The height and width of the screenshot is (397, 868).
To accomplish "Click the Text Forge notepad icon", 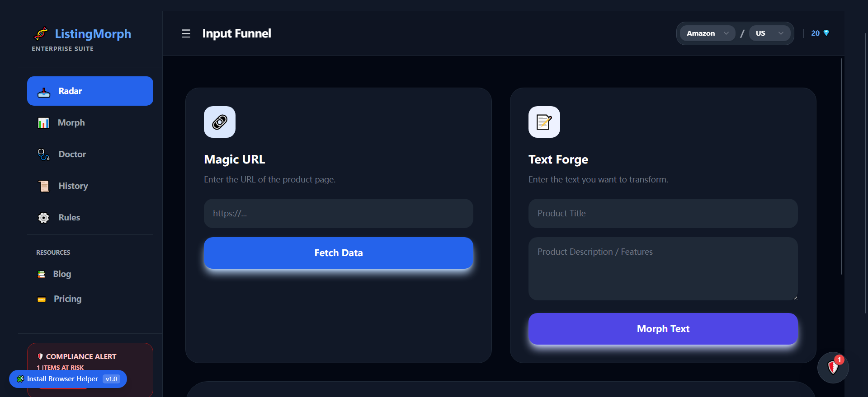I will click(x=544, y=121).
